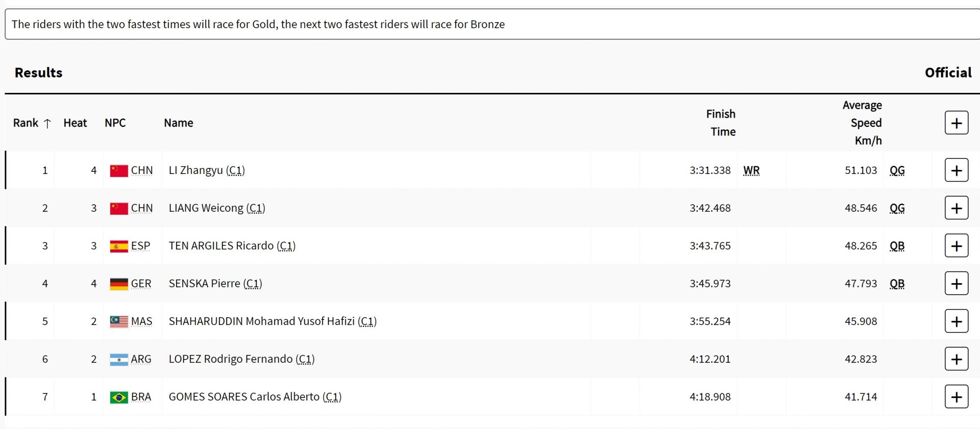Click the Argentina flag icon
The height and width of the screenshot is (429, 980).
pyautogui.click(x=119, y=360)
